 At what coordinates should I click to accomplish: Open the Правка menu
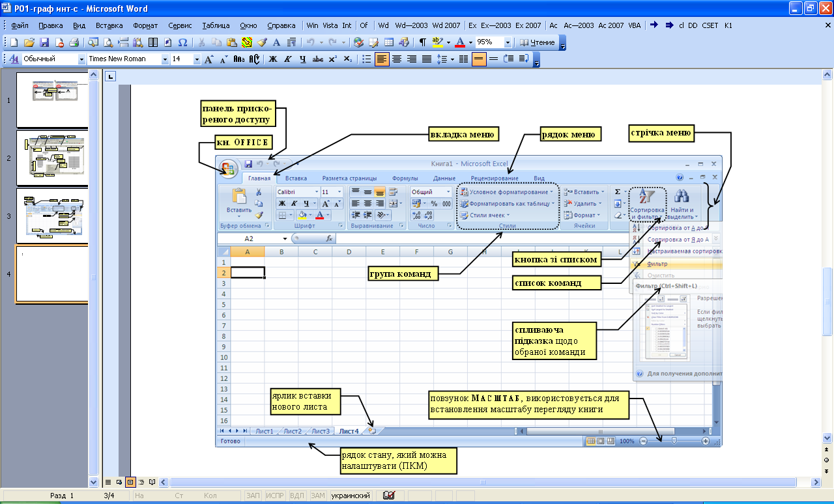pyautogui.click(x=51, y=25)
